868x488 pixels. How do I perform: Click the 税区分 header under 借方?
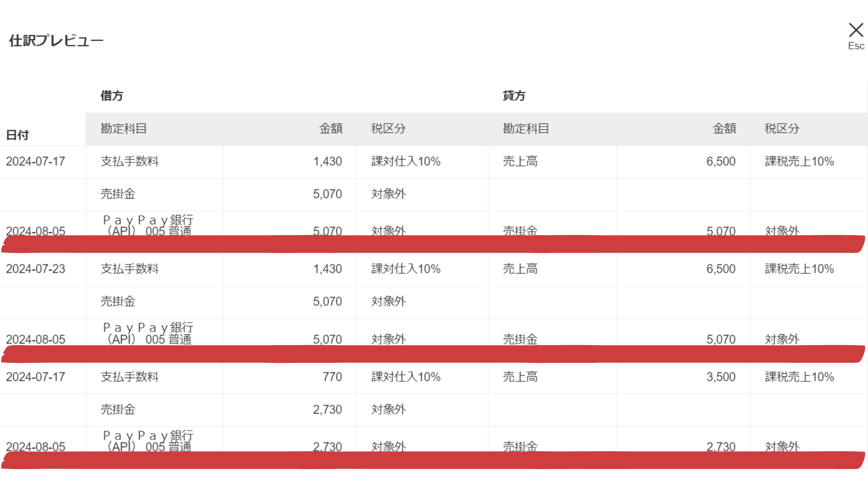pyautogui.click(x=388, y=129)
